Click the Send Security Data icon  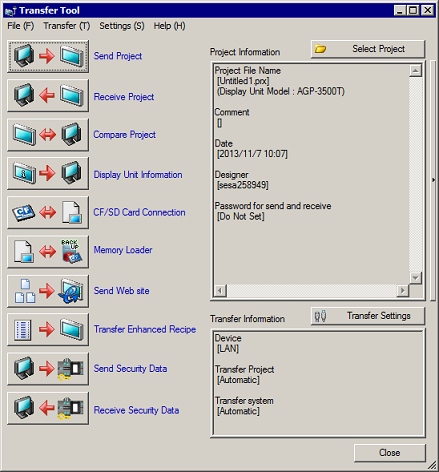coord(48,369)
